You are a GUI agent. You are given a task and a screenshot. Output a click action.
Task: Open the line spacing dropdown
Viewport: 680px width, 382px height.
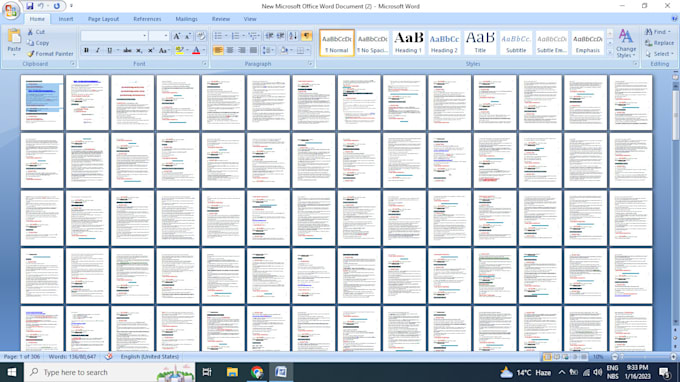pos(268,51)
